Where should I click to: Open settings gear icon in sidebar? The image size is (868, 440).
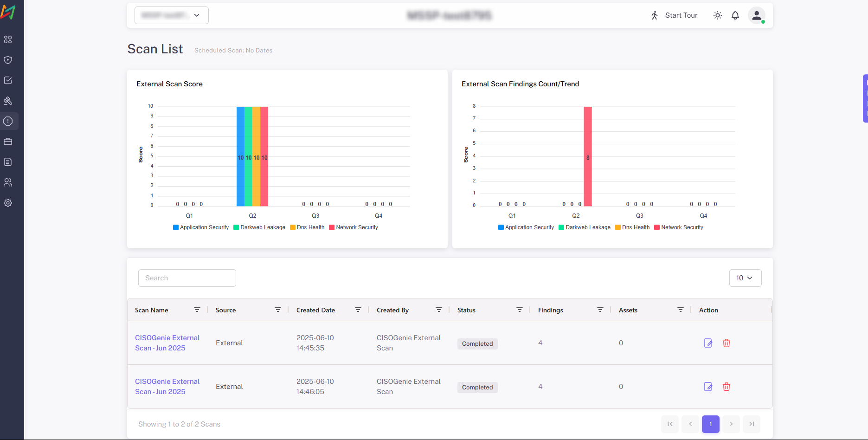click(8, 203)
